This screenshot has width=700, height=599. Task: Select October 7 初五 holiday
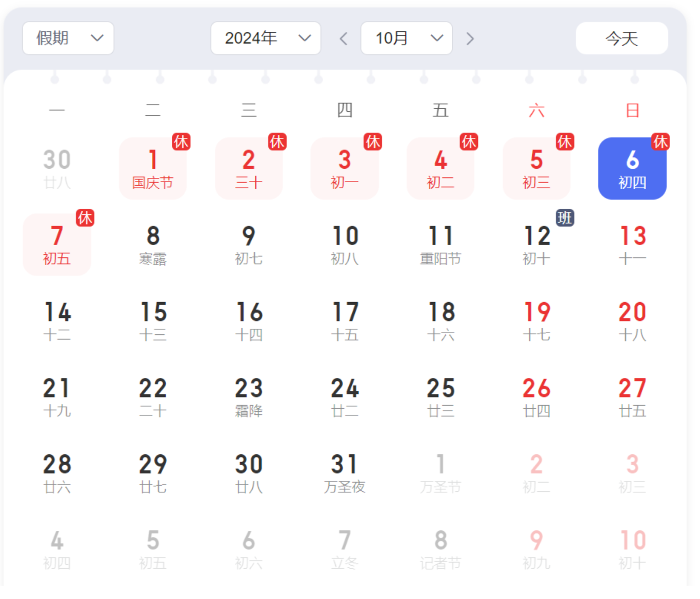57,245
